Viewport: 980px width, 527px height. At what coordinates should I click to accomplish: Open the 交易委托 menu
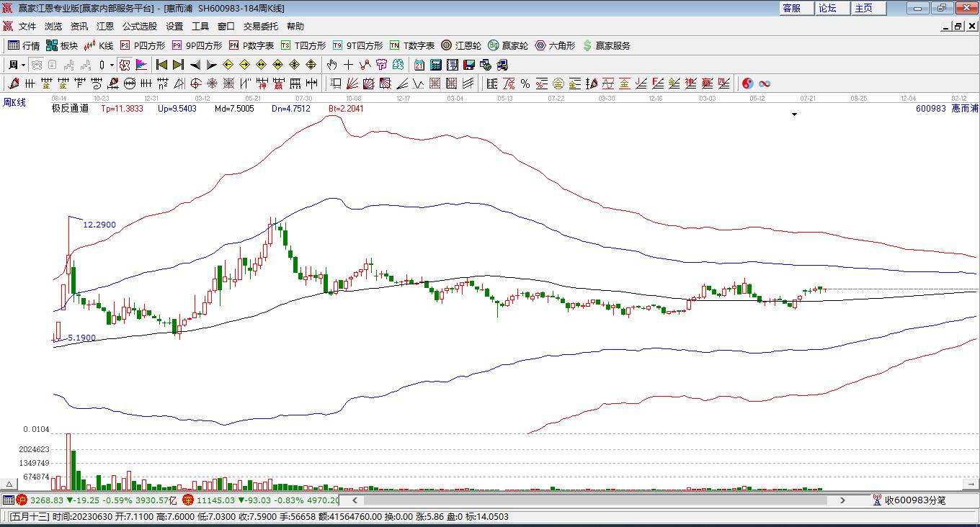point(260,27)
